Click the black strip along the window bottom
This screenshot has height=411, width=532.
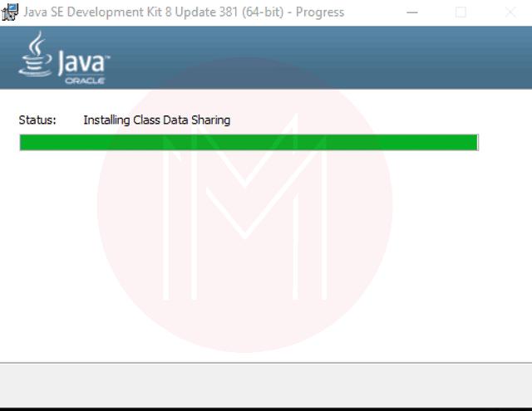click(266, 409)
